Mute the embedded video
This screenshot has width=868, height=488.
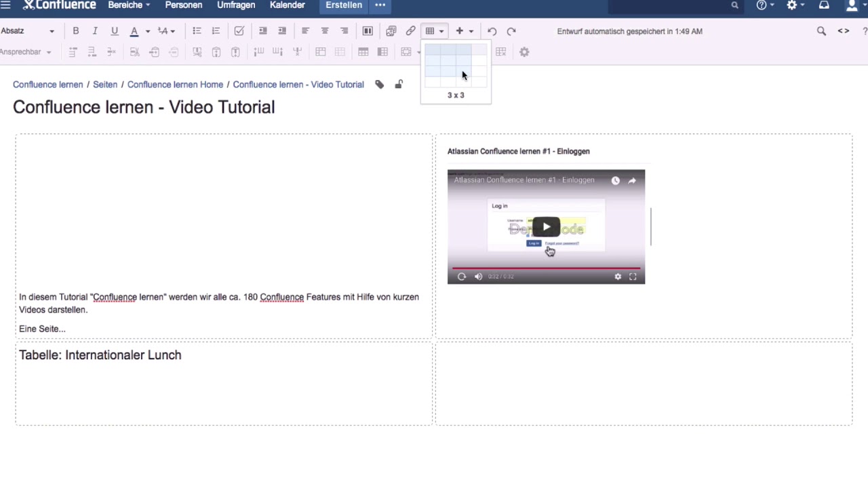click(x=478, y=277)
